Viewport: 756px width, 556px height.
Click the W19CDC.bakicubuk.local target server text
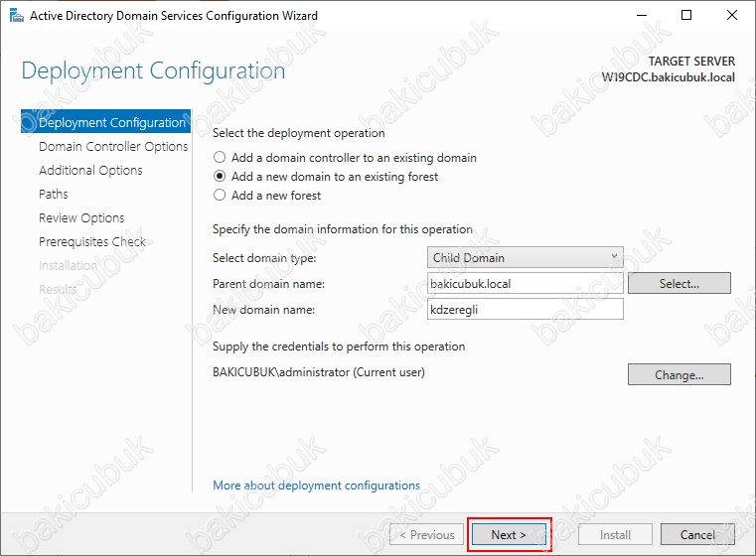668,77
